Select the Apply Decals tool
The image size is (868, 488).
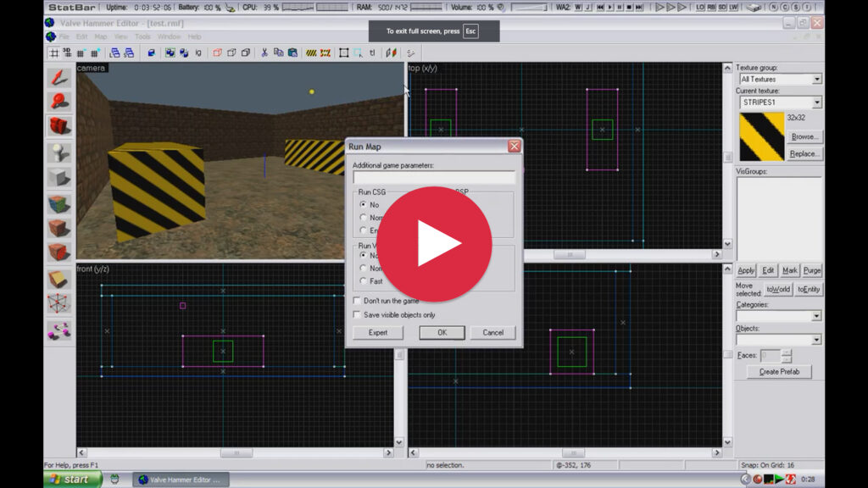[x=58, y=252]
